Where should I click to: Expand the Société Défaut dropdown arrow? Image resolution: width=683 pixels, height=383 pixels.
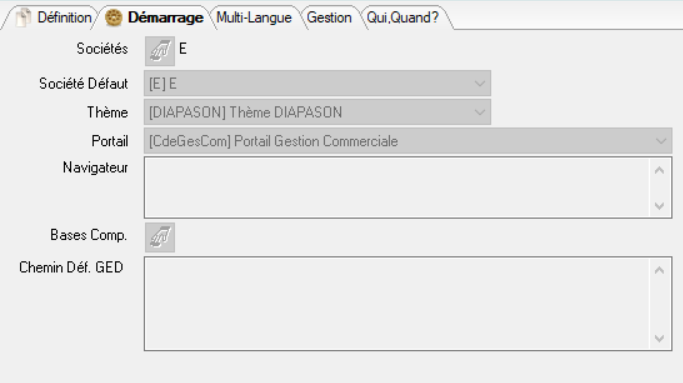pos(480,83)
